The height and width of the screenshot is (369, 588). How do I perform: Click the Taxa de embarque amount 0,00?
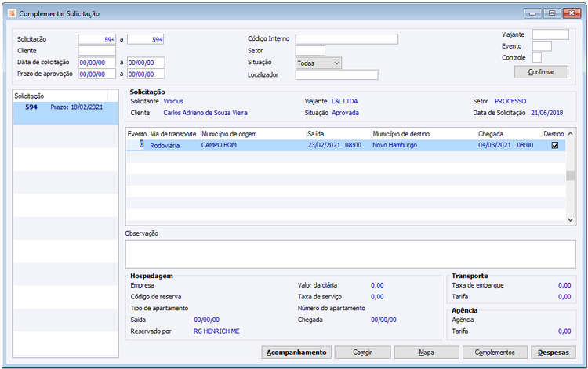(564, 285)
